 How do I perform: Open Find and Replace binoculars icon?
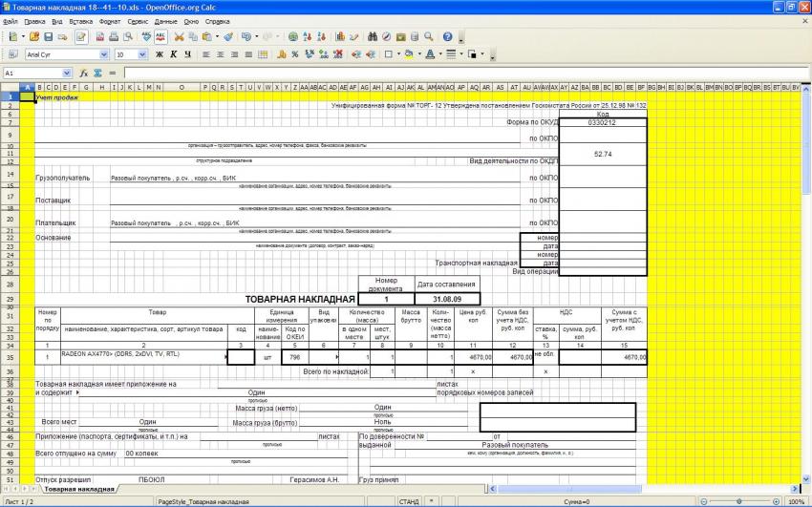[369, 36]
